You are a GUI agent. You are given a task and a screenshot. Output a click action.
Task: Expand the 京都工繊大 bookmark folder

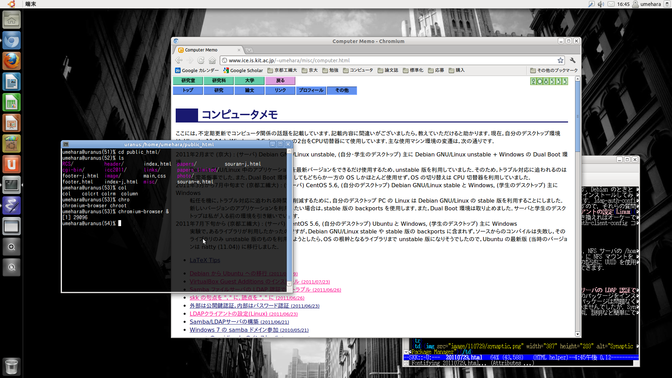click(x=282, y=70)
